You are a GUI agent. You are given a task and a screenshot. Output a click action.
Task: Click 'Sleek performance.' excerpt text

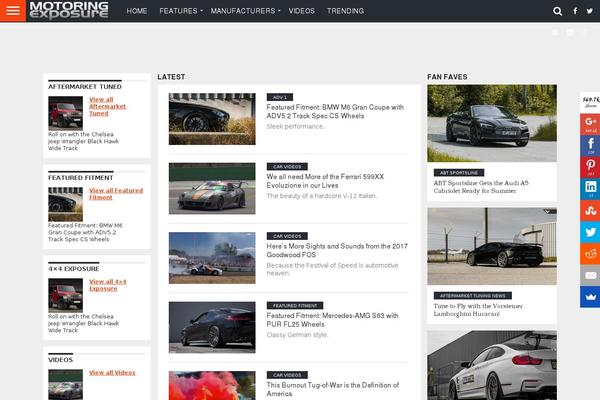point(295,126)
